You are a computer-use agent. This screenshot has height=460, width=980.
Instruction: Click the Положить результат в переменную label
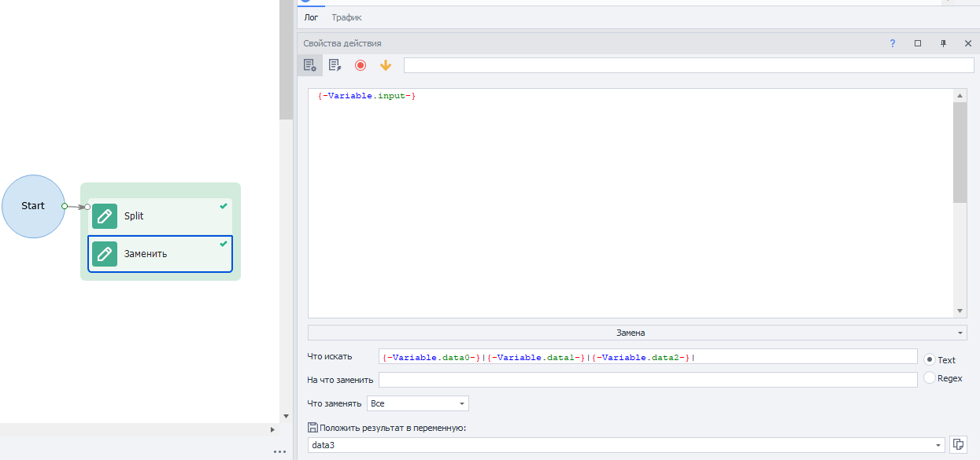pyautogui.click(x=394, y=428)
